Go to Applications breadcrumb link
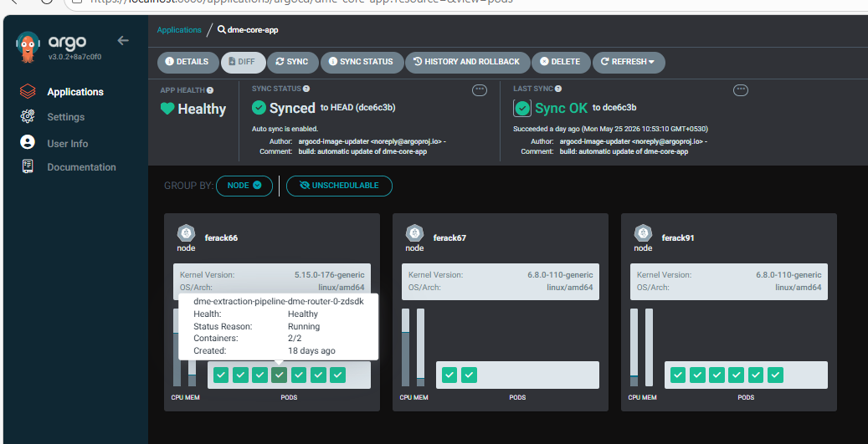 pos(179,30)
